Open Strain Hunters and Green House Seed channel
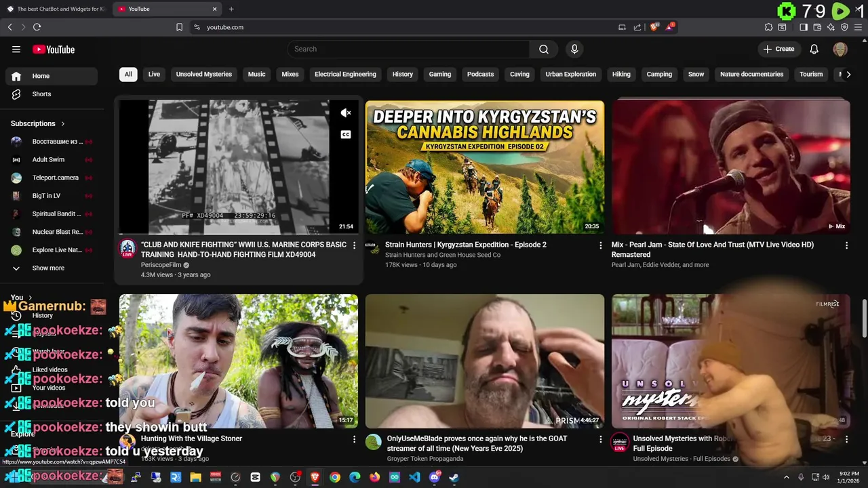 (x=443, y=255)
